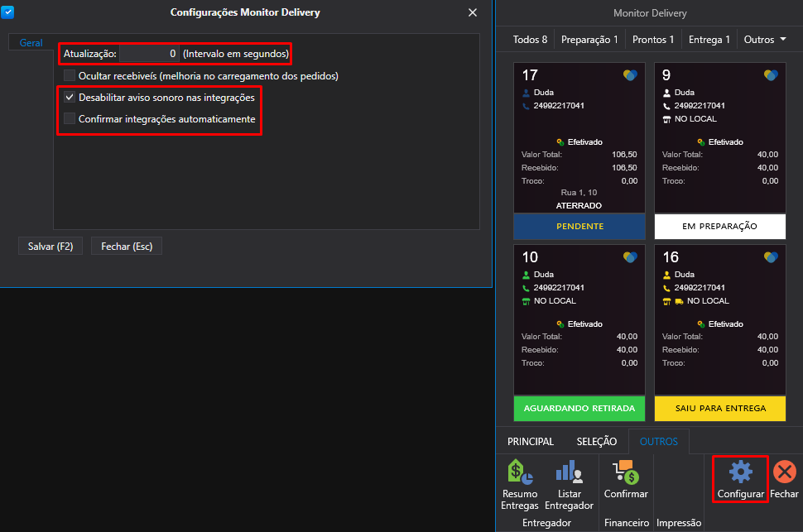Close the Configurações Monitor Delivery dialog

tap(473, 12)
